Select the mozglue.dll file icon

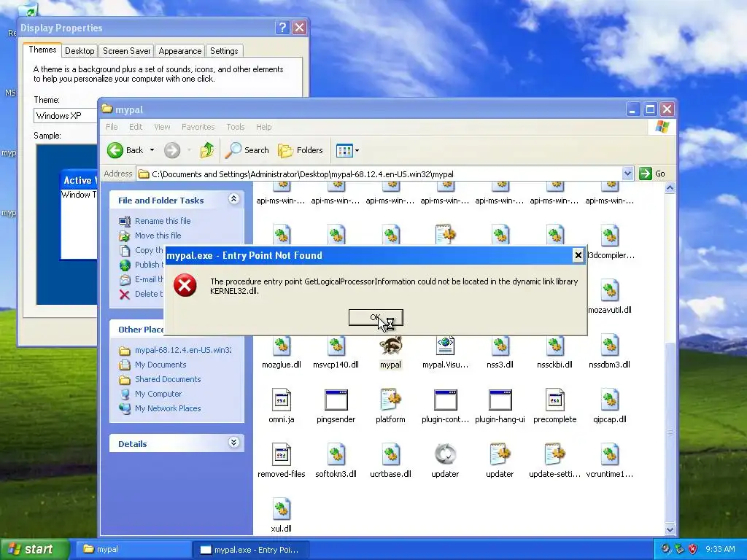(282, 345)
